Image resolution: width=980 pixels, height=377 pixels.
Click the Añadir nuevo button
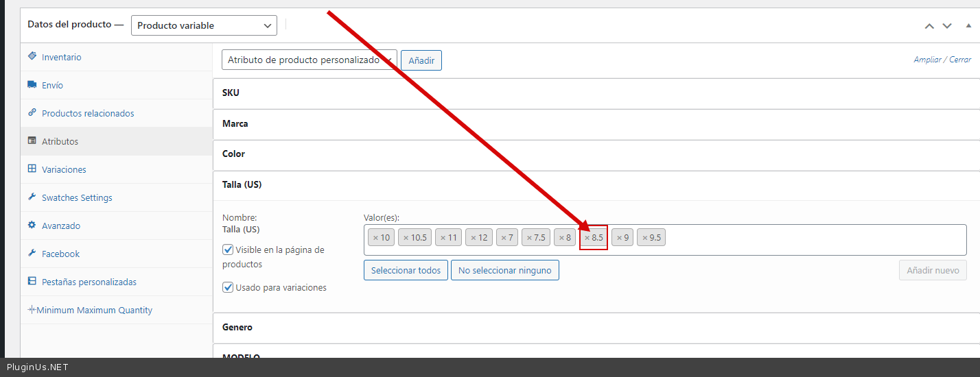click(x=933, y=270)
